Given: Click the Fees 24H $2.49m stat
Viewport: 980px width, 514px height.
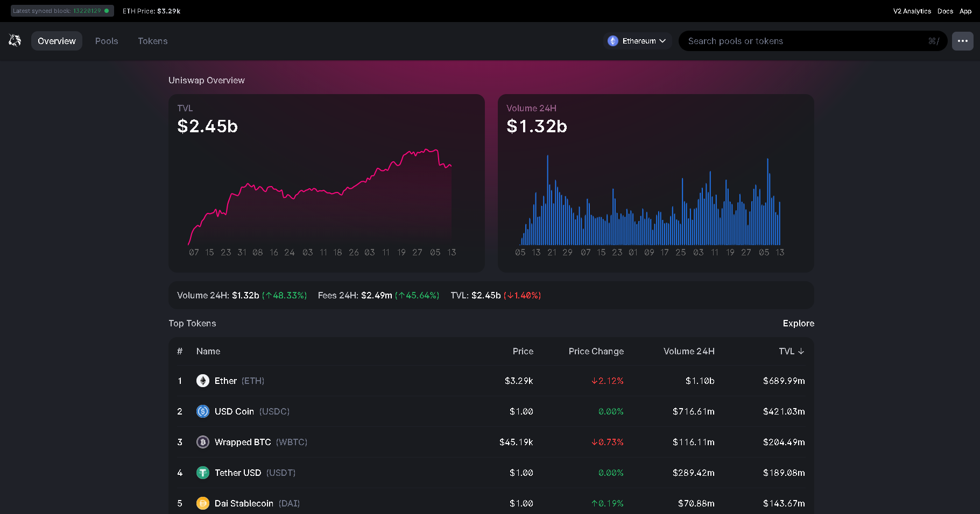Looking at the screenshot, I should (x=378, y=295).
